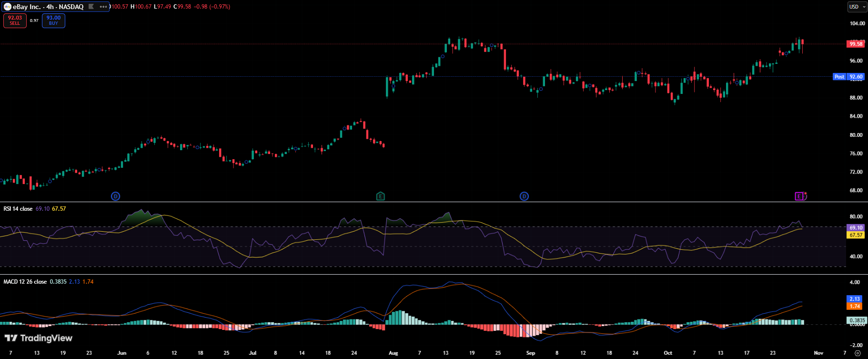The height and width of the screenshot is (359, 868).
Task: Open the USD currency dropdown
Action: coord(857,7)
